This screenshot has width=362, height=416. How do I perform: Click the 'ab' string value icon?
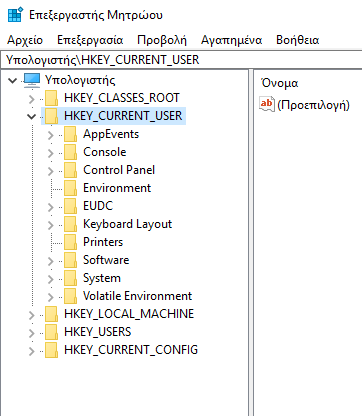coord(267,104)
